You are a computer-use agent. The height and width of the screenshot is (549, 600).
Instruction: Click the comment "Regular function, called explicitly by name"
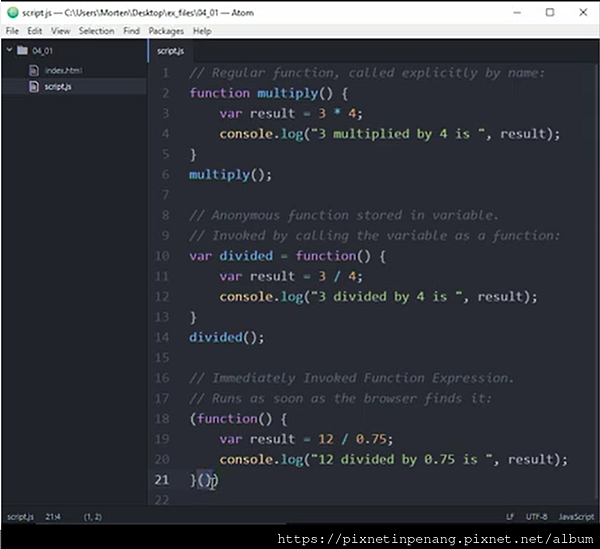pyautogui.click(x=378, y=73)
